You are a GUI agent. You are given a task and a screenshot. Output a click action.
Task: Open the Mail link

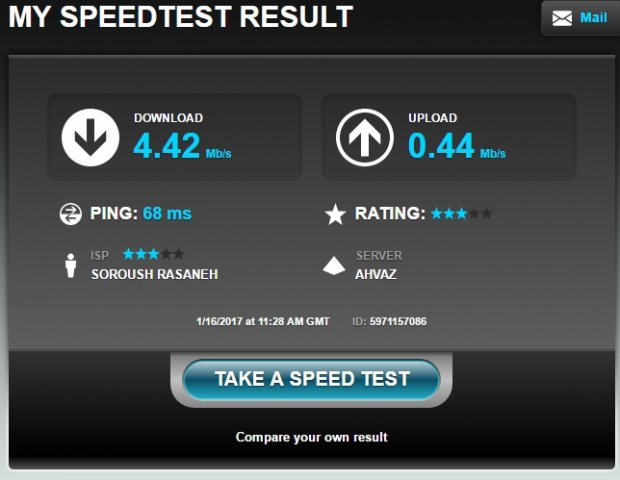(x=593, y=17)
